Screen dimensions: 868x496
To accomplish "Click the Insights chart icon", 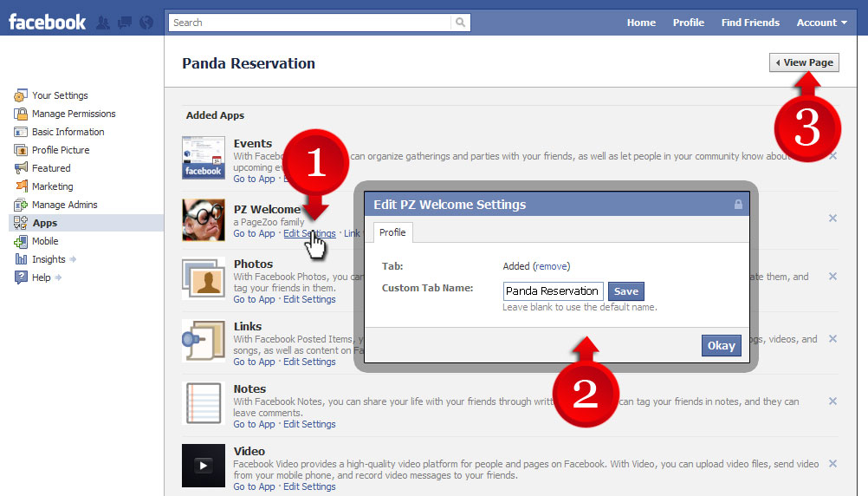I will pos(21,258).
